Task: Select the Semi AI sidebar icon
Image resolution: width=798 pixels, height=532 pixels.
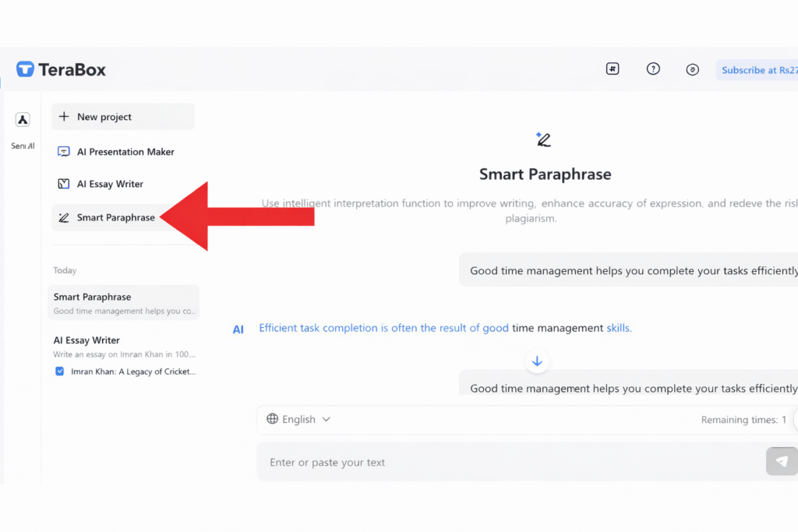Action: pos(23,120)
